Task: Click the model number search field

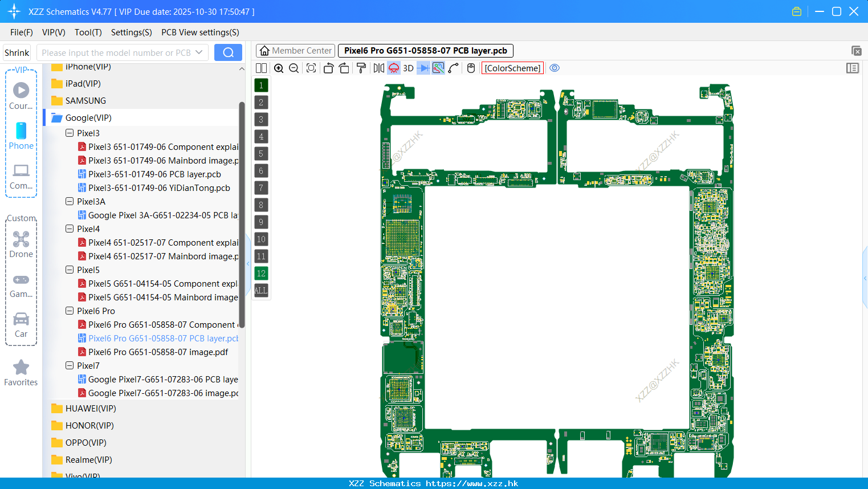Action: pyautogui.click(x=116, y=52)
